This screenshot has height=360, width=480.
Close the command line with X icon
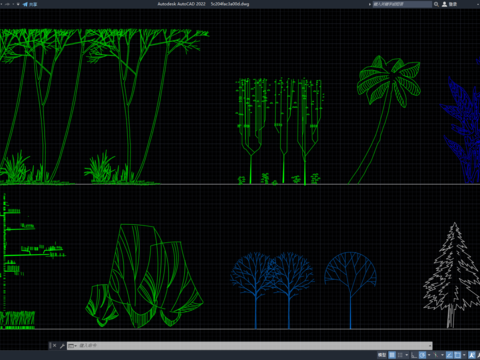point(55,346)
